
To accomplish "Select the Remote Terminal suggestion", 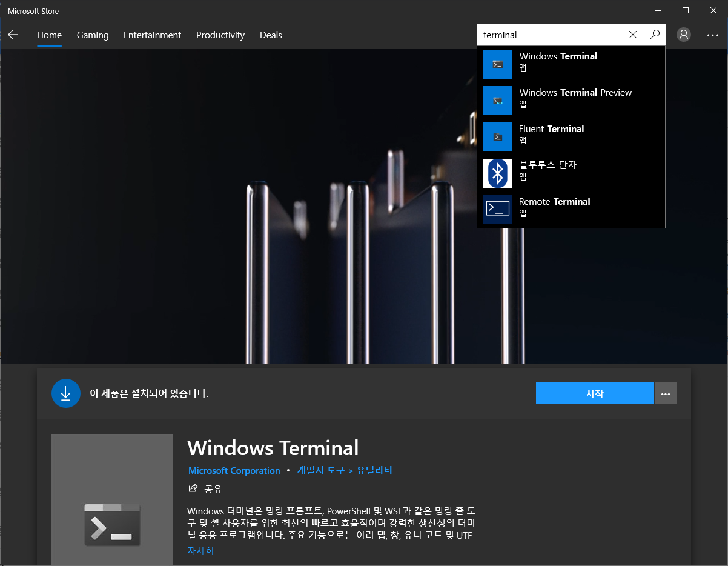I will point(571,210).
